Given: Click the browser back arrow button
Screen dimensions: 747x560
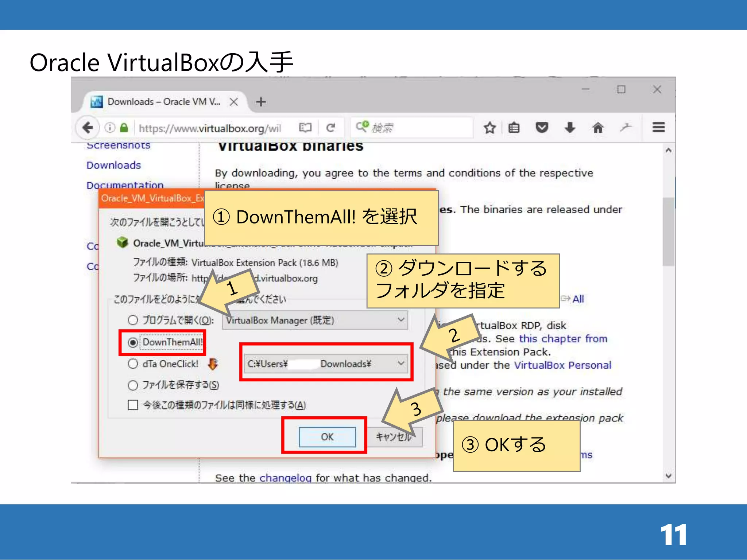Looking at the screenshot, I should [88, 128].
